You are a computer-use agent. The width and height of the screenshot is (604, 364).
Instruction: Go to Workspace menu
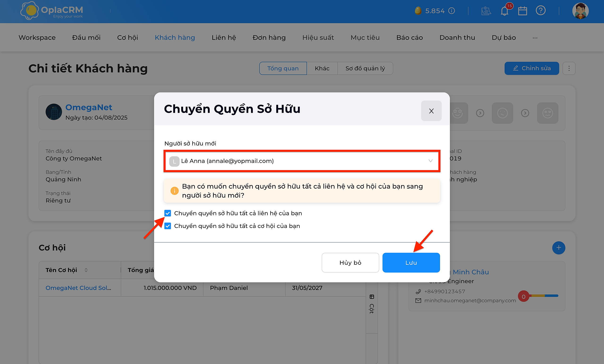[x=37, y=37]
